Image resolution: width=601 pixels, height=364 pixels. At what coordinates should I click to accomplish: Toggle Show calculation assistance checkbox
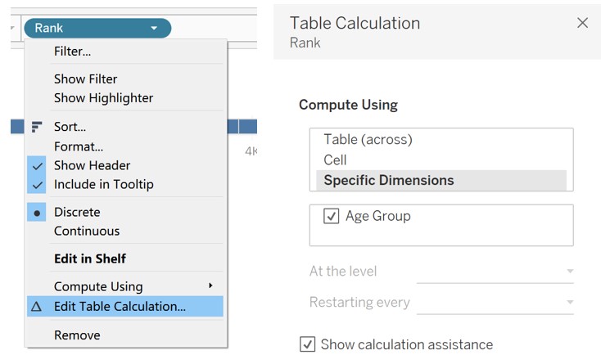(x=307, y=344)
